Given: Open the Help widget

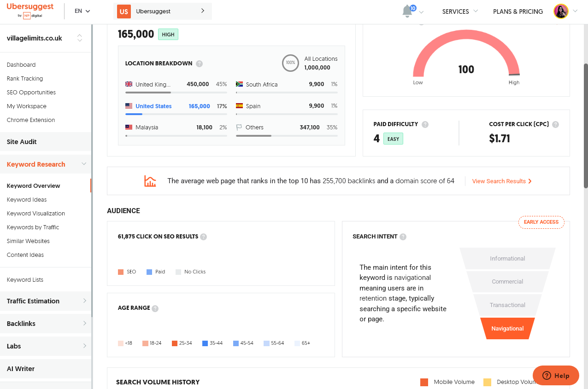Looking at the screenshot, I should [x=556, y=375].
